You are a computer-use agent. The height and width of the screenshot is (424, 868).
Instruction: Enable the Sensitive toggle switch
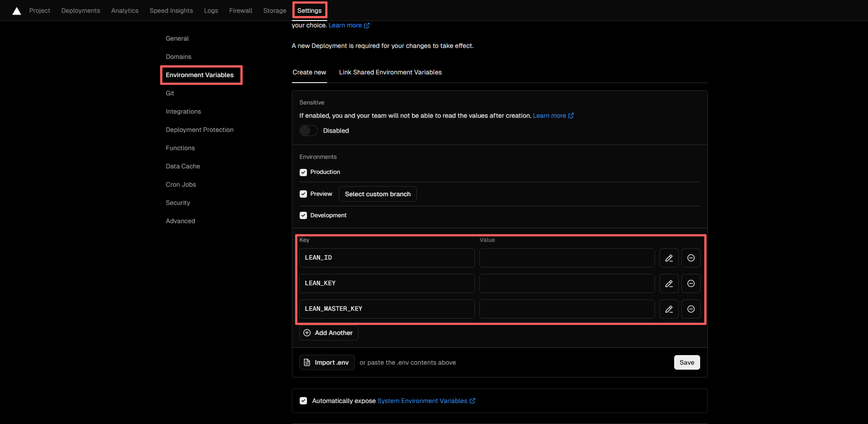point(308,131)
